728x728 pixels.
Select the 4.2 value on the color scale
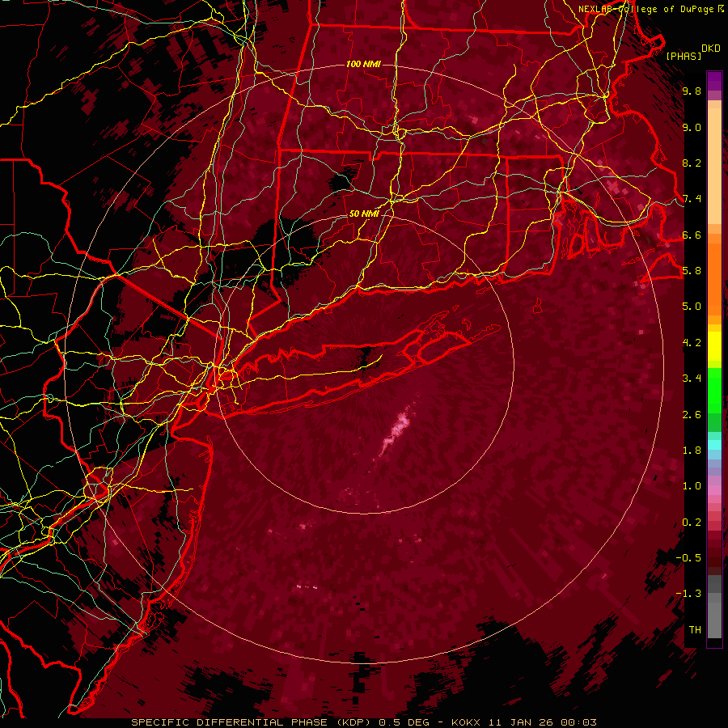tap(692, 343)
